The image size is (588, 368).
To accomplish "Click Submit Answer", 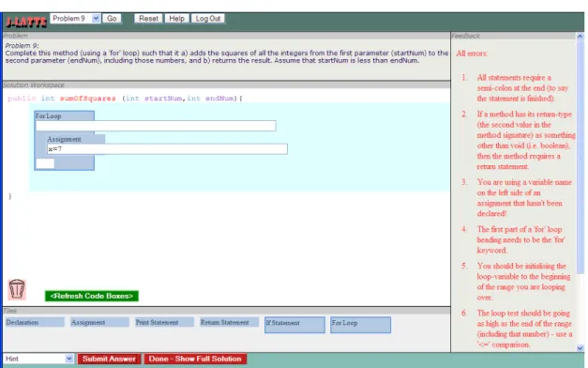I will 109,359.
